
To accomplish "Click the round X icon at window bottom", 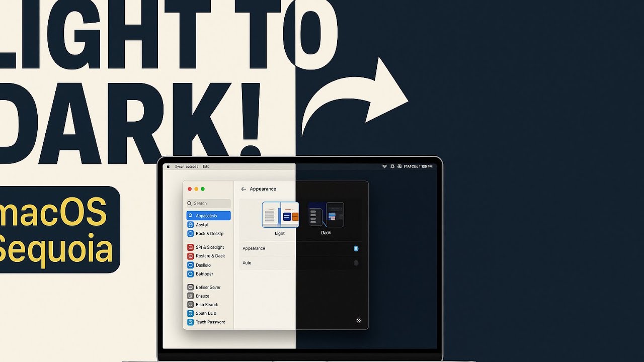I will (x=359, y=320).
